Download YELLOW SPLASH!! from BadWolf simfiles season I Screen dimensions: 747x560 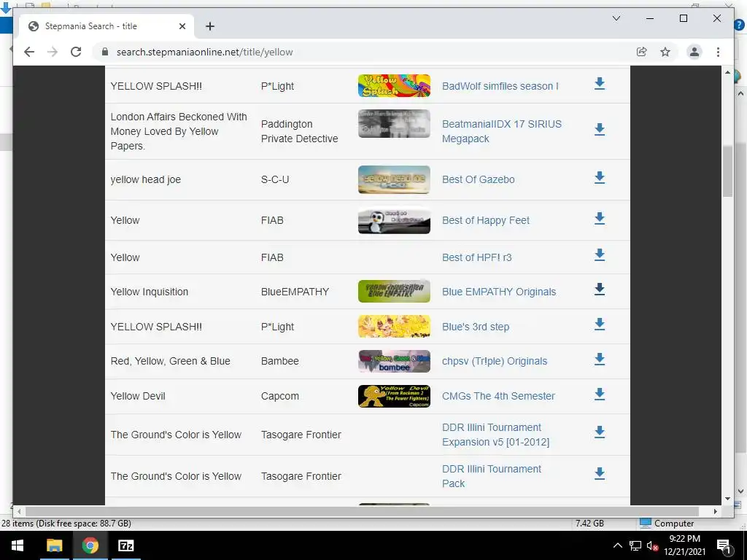600,84
